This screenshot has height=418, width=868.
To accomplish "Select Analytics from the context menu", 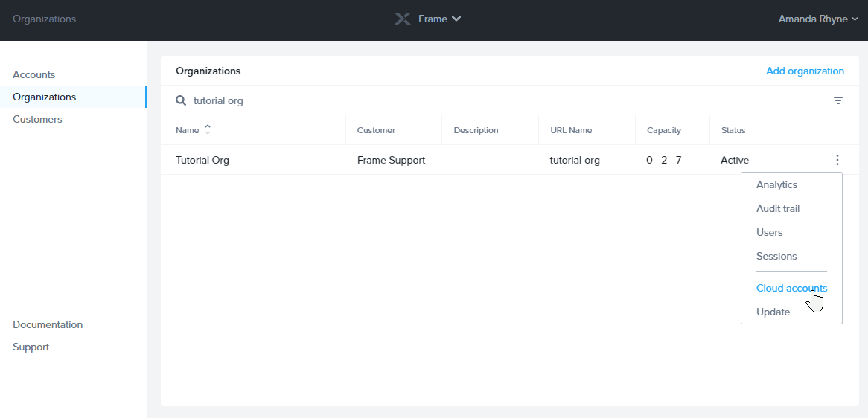I will click(776, 184).
